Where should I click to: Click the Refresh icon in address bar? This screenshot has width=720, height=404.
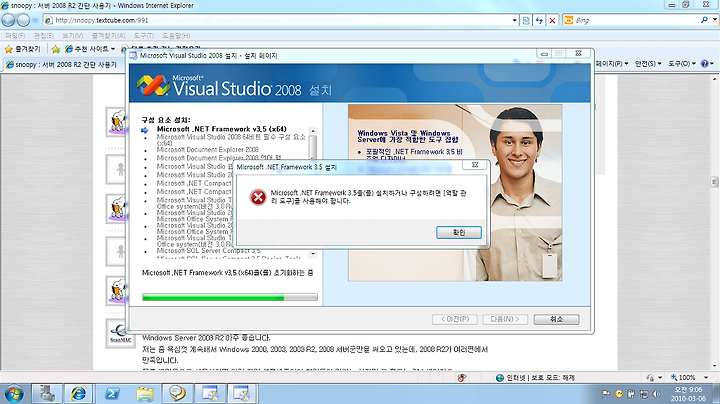pyautogui.click(x=539, y=20)
